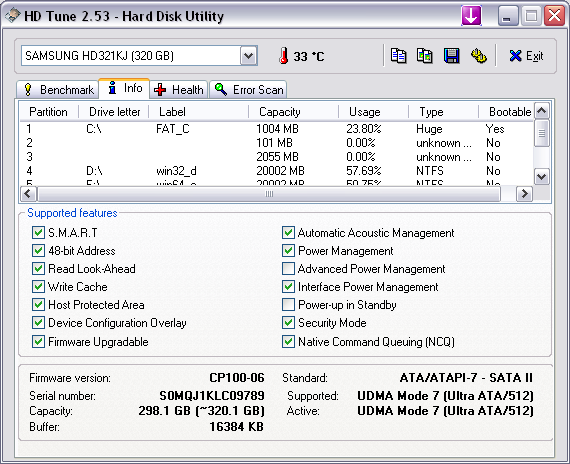Image resolution: width=570 pixels, height=464 pixels.
Task: Click the SAMSUNG HD321KJ drive combo box
Action: [139, 56]
